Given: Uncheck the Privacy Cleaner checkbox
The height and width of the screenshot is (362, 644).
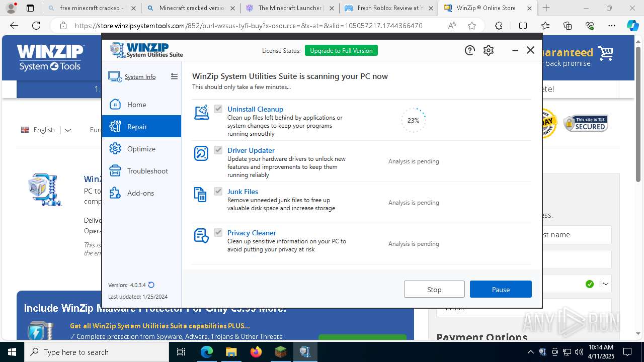Looking at the screenshot, I should point(218,232).
